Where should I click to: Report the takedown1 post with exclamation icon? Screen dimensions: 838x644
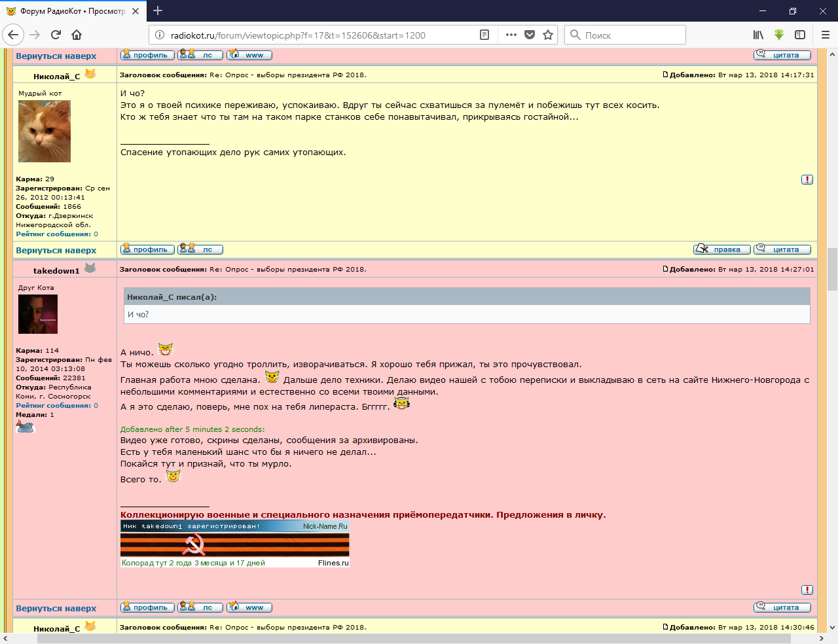pyautogui.click(x=807, y=590)
